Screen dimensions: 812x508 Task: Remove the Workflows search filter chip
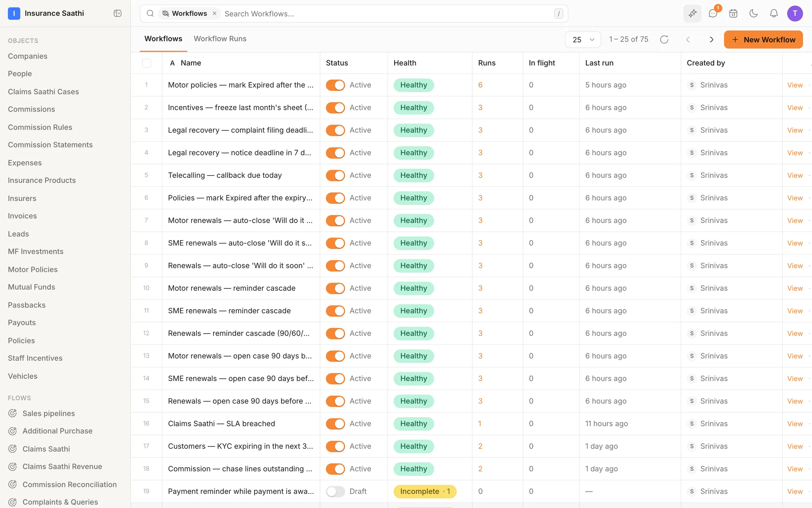coord(215,13)
